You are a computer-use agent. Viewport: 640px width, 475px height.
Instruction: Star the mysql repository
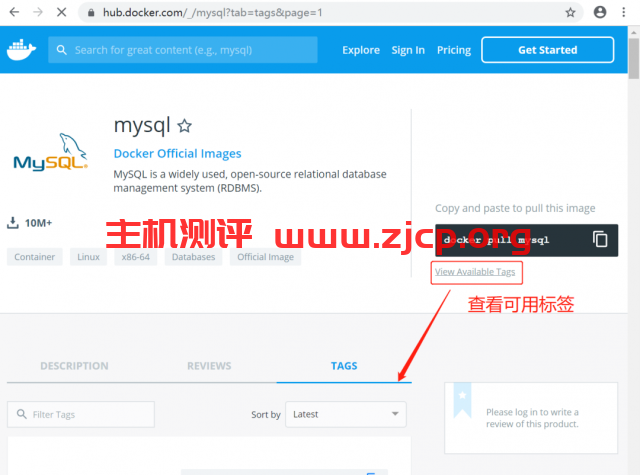[184, 126]
